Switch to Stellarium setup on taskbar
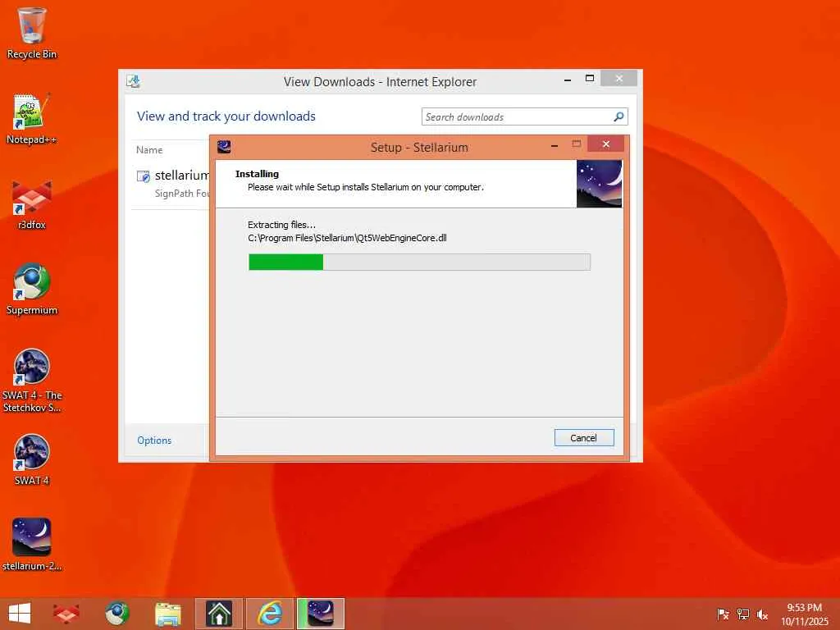Image resolution: width=840 pixels, height=630 pixels. click(x=321, y=614)
